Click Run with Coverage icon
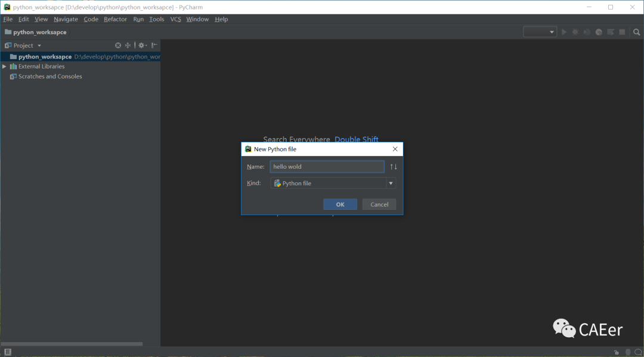644x357 pixels. coord(587,32)
